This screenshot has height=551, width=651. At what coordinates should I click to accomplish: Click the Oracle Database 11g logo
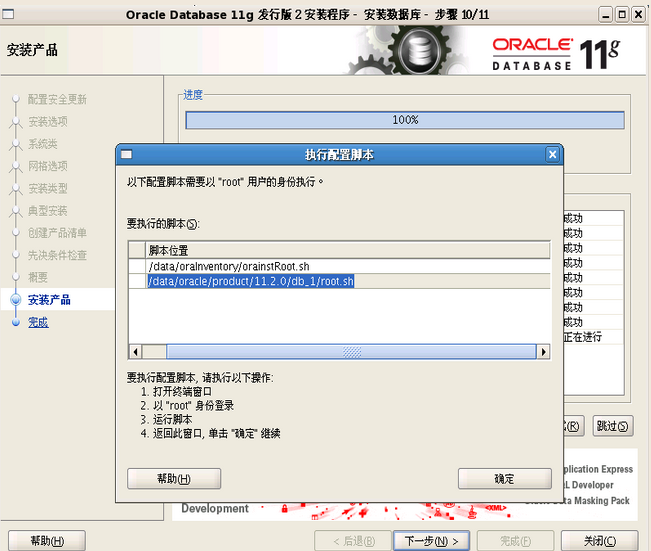pos(556,54)
